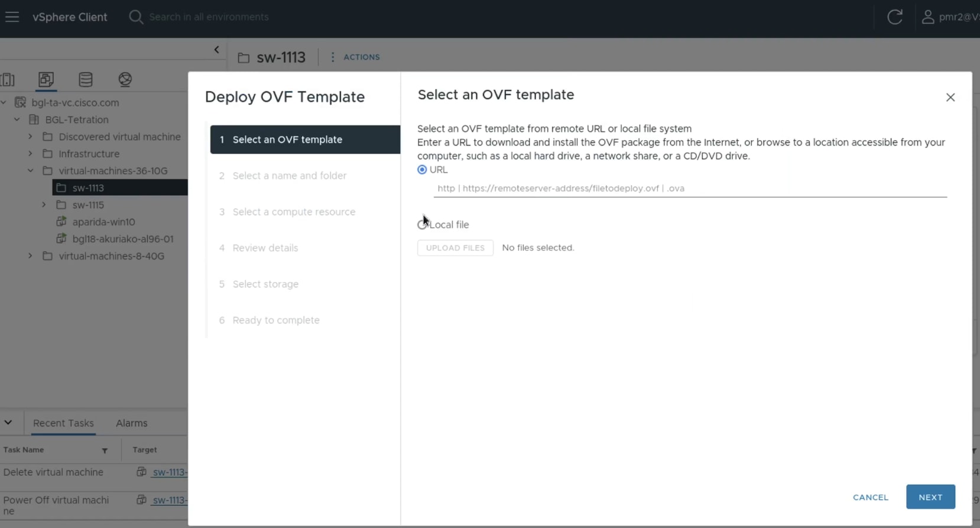Screen dimensions: 980x528
Task: Collapse the virtual-machines-36-10G folder
Action: pyautogui.click(x=30, y=170)
